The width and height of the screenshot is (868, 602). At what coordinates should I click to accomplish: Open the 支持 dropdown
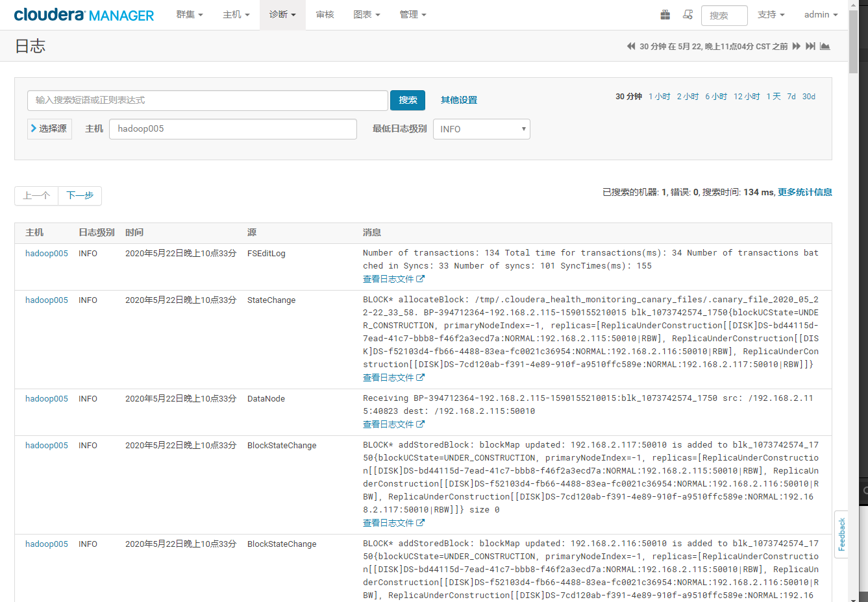(771, 14)
